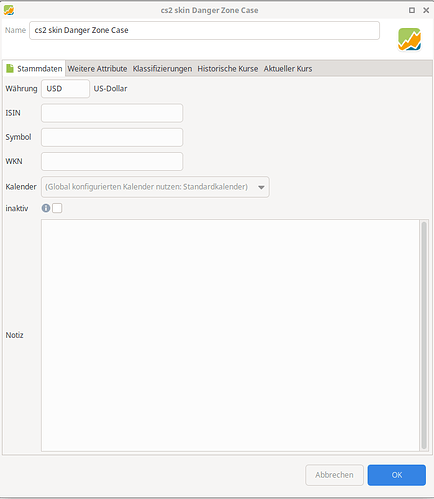The height and width of the screenshot is (499, 434).
Task: Click the Notiz label
Action: [14, 335]
